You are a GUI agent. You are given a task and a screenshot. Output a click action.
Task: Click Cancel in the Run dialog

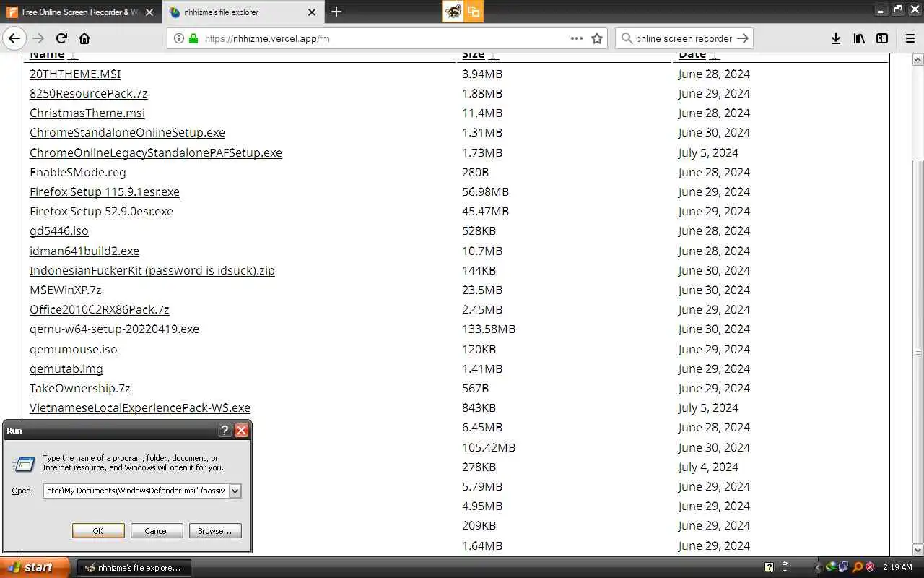(x=157, y=530)
